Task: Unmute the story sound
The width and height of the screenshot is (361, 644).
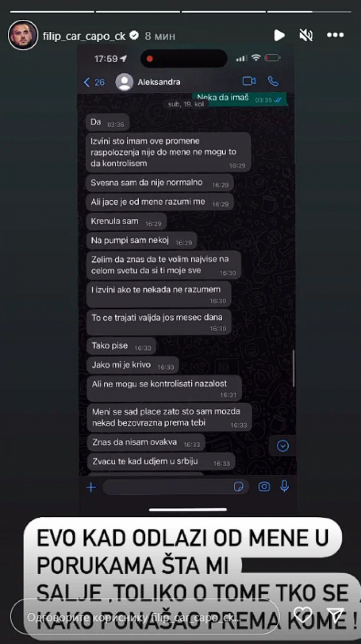Action: click(306, 35)
